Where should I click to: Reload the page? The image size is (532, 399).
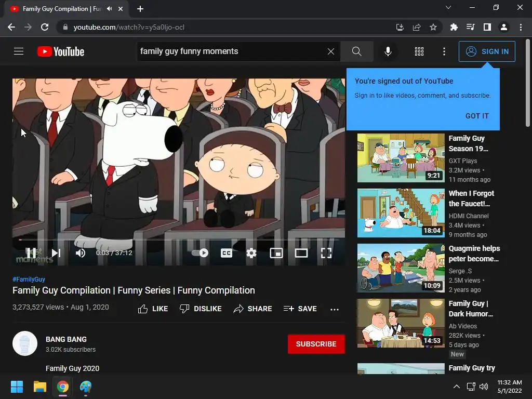(x=45, y=27)
